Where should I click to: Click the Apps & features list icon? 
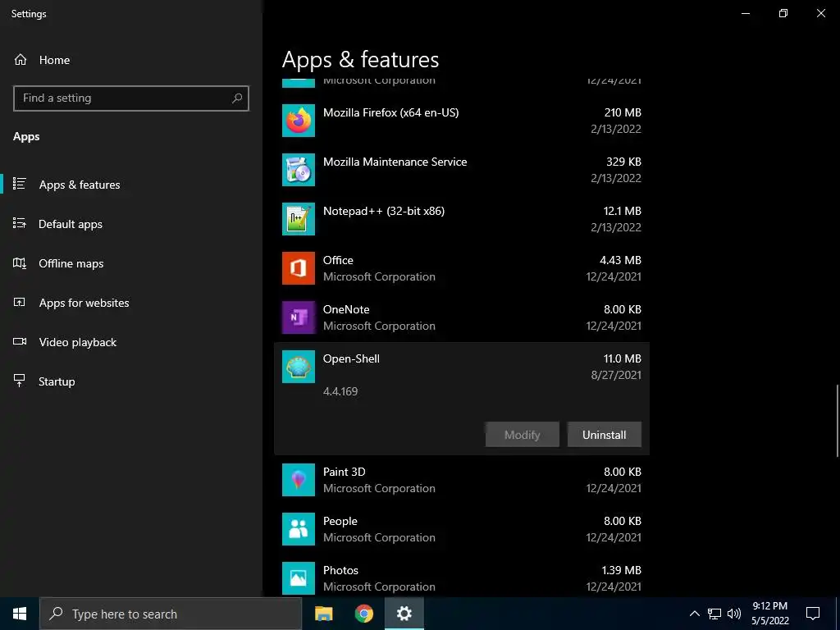[x=20, y=184]
